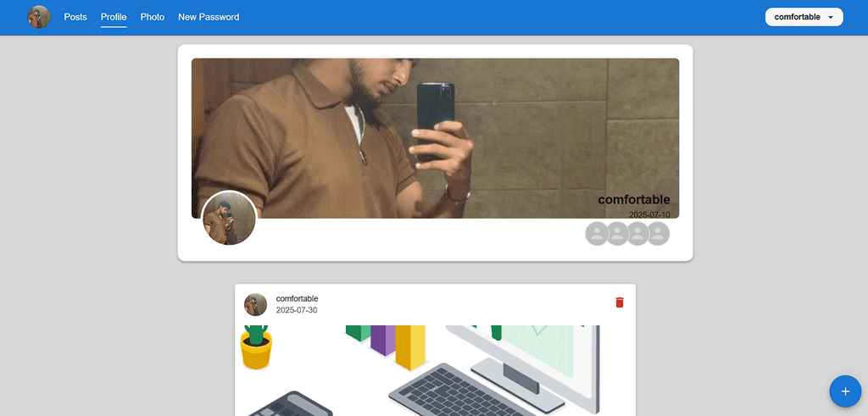Click the post author's small avatar
The image size is (868, 416).
[256, 305]
